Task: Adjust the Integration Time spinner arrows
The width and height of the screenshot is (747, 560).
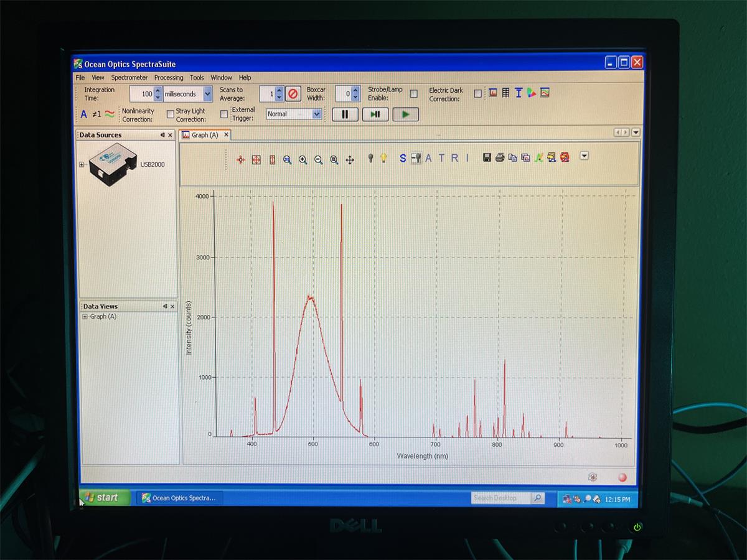Action: (x=158, y=94)
